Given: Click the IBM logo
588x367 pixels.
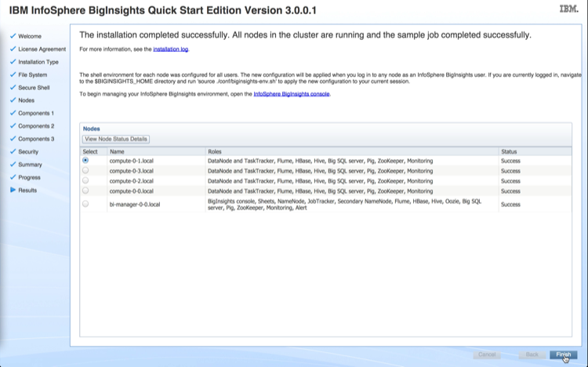Looking at the screenshot, I should click(569, 9).
